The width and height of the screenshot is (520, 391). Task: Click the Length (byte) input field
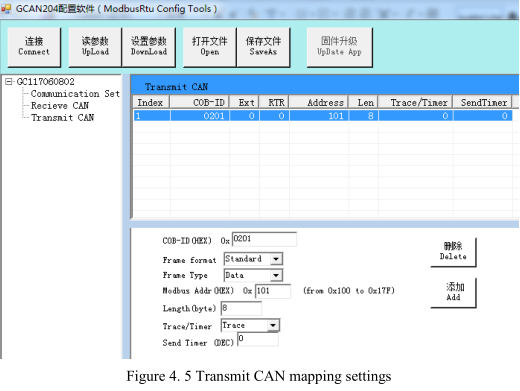[241, 308]
